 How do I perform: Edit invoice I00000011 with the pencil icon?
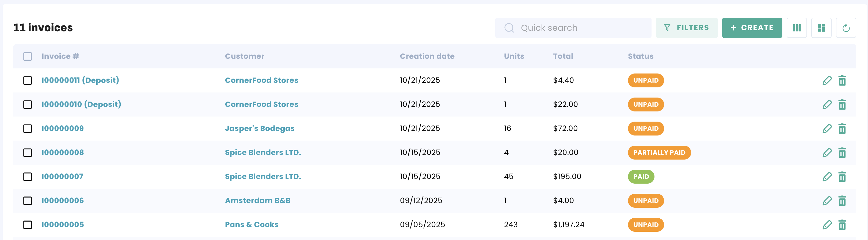(827, 80)
